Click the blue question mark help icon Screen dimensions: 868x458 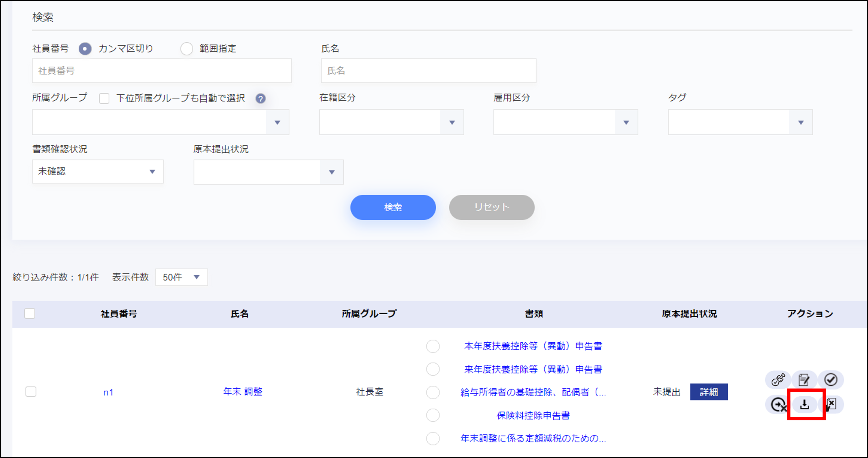pos(260,98)
